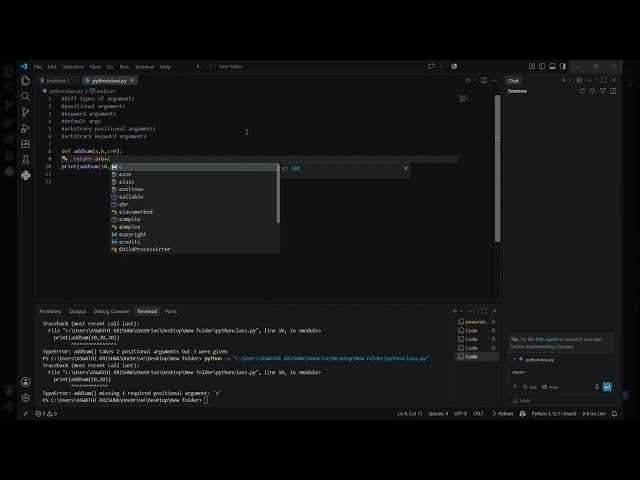Open Run and Debug view
Image resolution: width=640 pixels, height=480 pixels.
25,128
